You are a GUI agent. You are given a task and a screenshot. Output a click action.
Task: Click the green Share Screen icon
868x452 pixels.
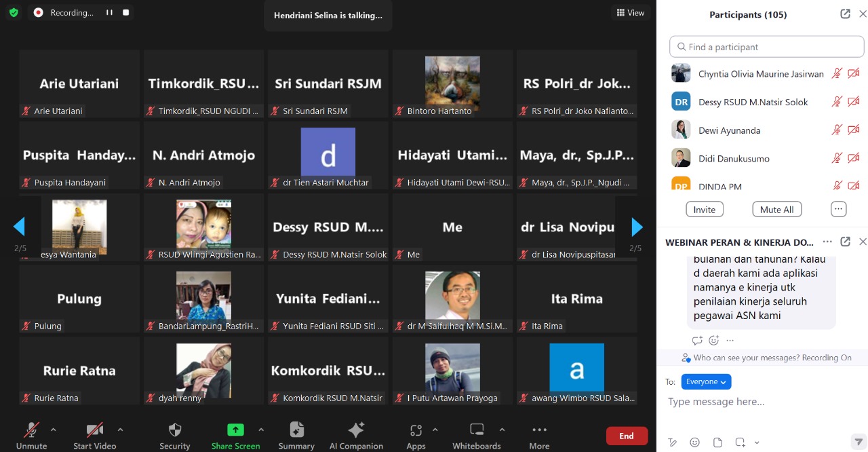coord(235,430)
